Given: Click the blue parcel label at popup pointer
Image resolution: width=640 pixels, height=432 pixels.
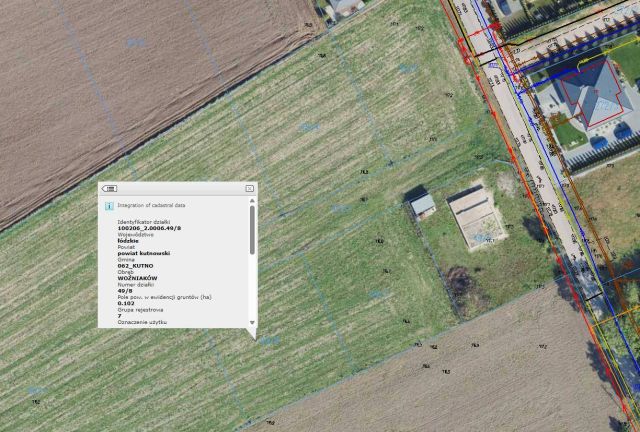Looking at the screenshot, I should point(269,340).
